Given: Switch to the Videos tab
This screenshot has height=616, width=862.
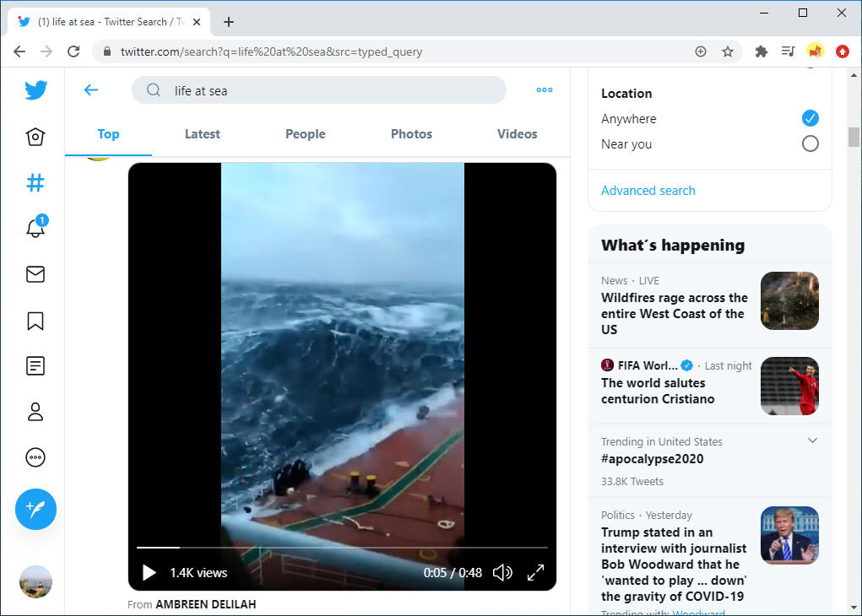Looking at the screenshot, I should tap(516, 133).
